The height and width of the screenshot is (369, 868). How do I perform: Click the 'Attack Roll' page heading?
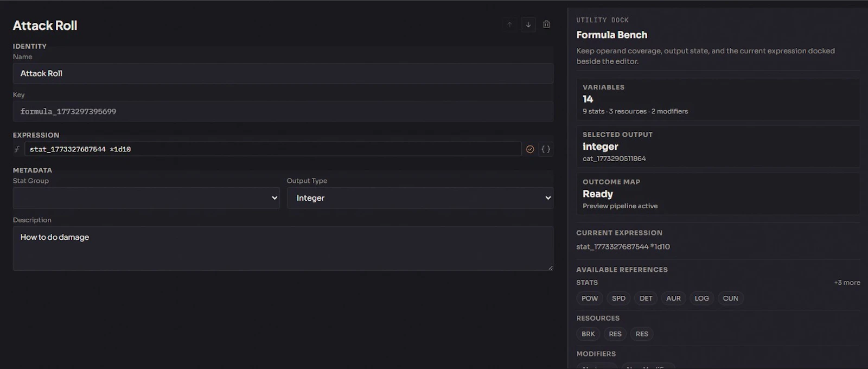click(x=45, y=26)
